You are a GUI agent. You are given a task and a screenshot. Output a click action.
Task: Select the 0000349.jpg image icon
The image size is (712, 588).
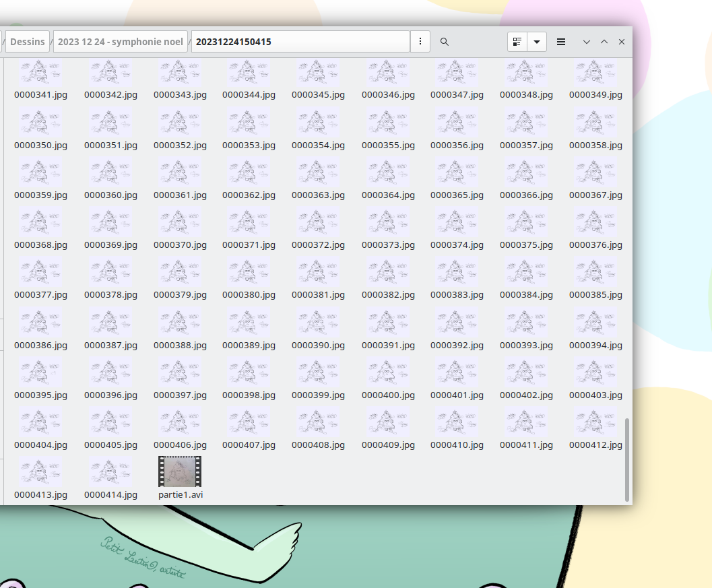pyautogui.click(x=595, y=72)
